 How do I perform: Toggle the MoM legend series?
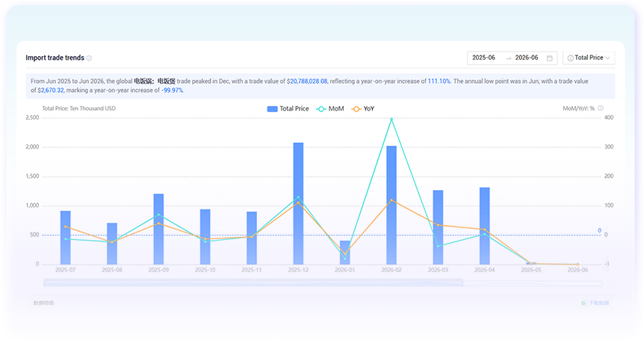[329, 108]
